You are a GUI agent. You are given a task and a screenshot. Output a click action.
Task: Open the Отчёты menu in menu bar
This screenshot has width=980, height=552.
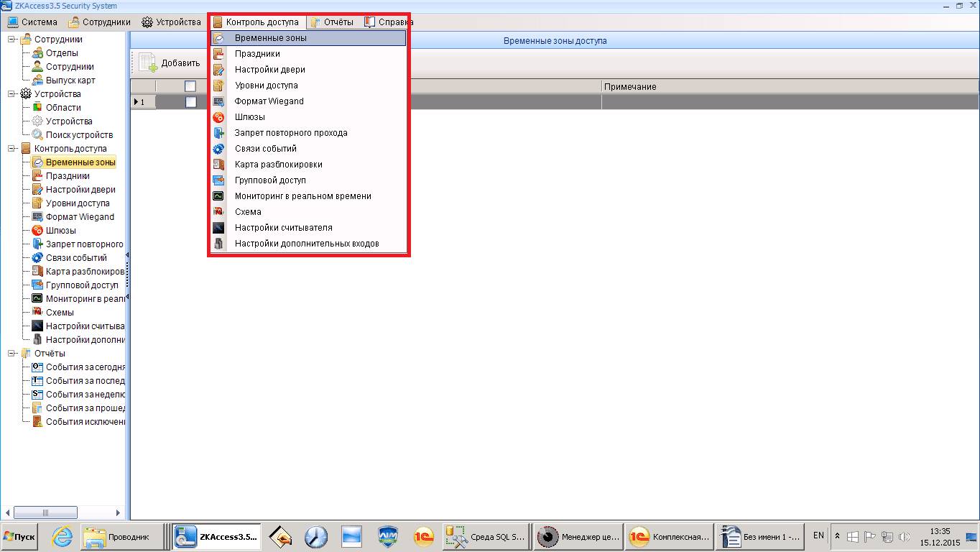(x=332, y=22)
